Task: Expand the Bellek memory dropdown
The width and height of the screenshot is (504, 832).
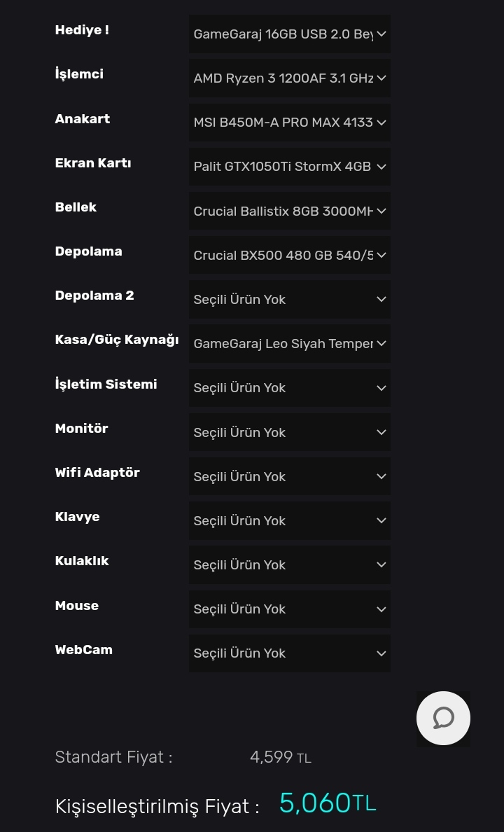Action: coord(289,211)
